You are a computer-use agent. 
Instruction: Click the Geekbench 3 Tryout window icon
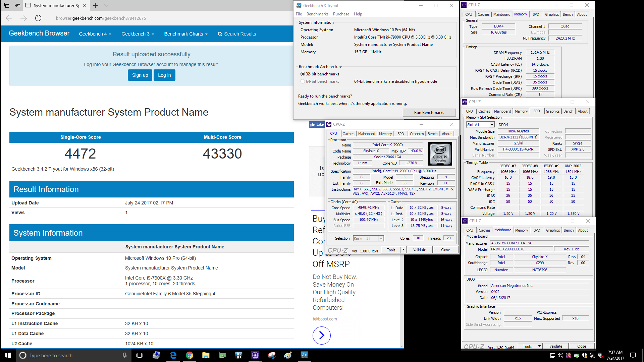pos(299,5)
